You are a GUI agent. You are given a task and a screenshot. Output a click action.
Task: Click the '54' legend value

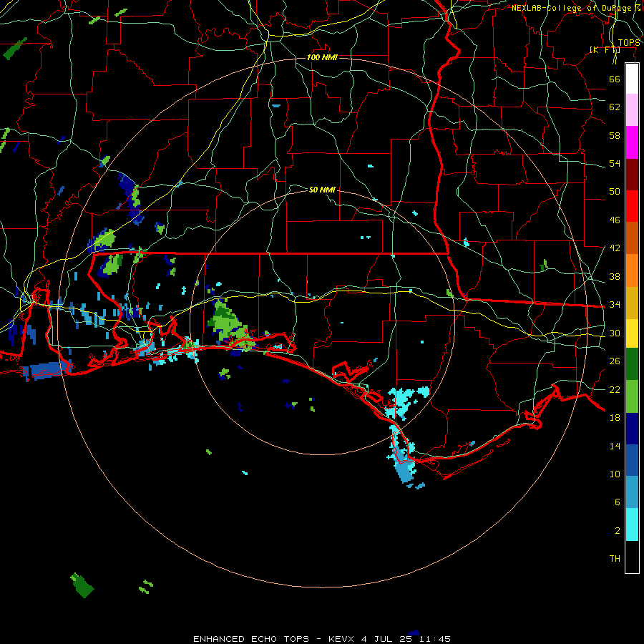coord(615,163)
